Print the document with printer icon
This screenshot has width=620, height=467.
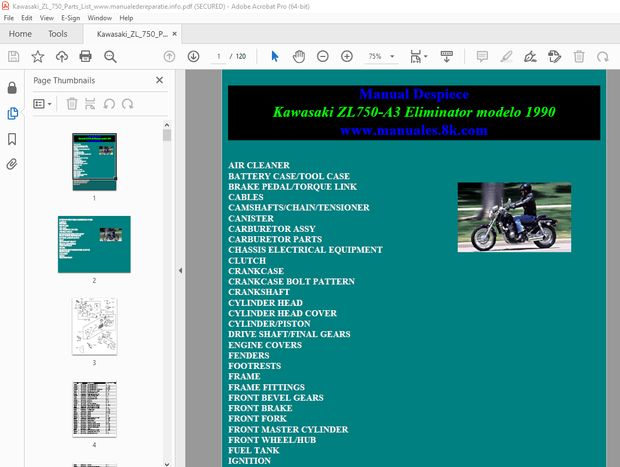click(85, 57)
